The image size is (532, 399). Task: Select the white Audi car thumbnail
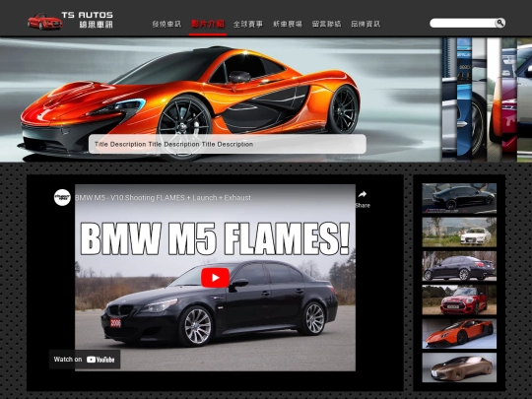tap(459, 233)
